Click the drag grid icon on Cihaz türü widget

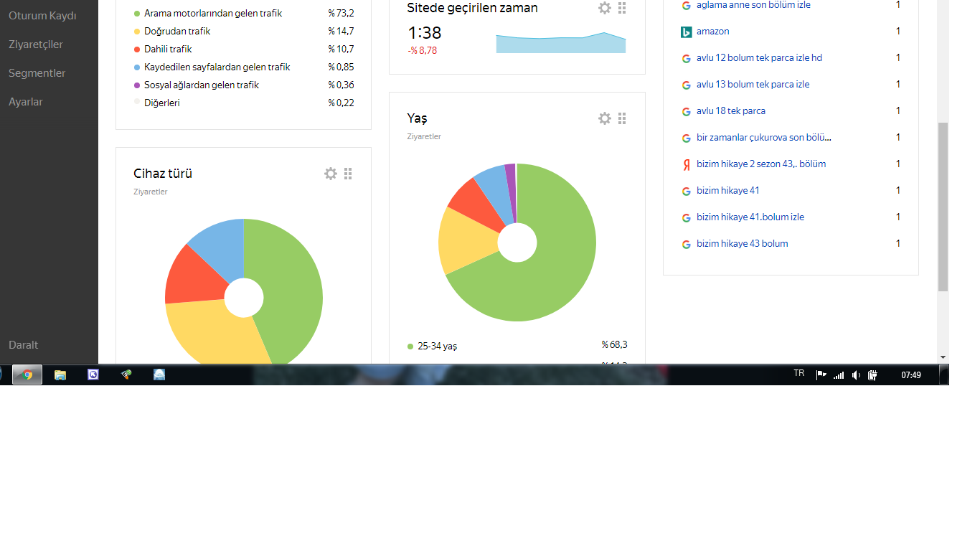348,174
